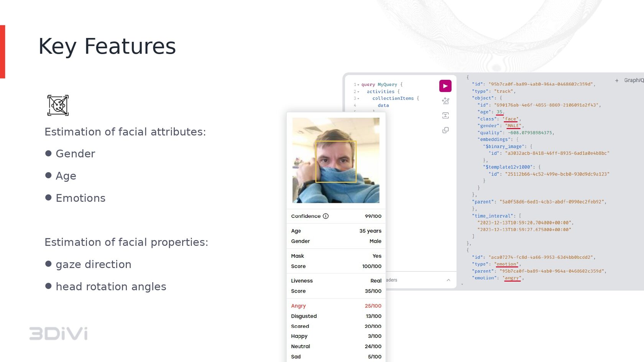Click the Angry score 25/100 indicator
The image size is (644, 362).
pyautogui.click(x=373, y=306)
